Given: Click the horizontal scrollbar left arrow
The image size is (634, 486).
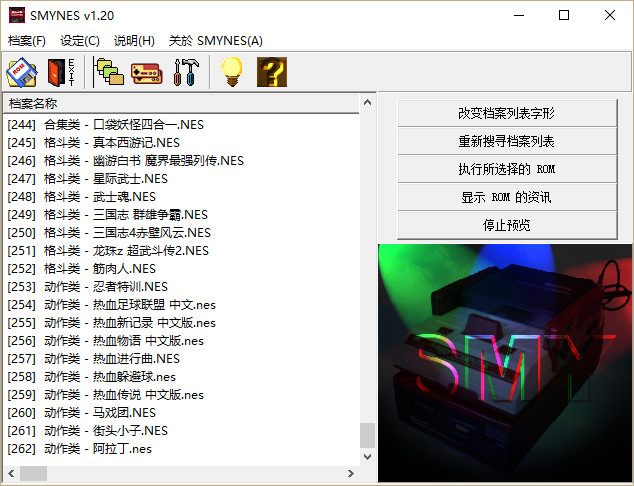Looking at the screenshot, I should (11, 473).
